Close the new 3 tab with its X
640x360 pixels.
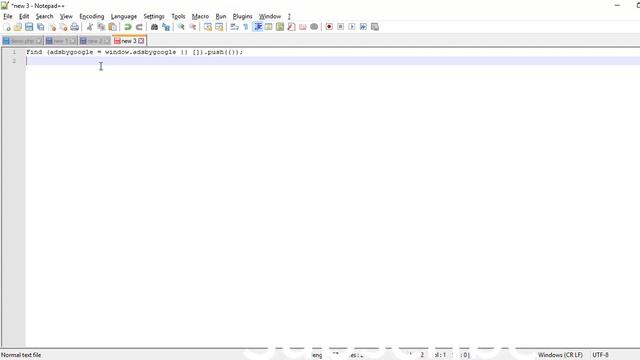[x=141, y=41]
